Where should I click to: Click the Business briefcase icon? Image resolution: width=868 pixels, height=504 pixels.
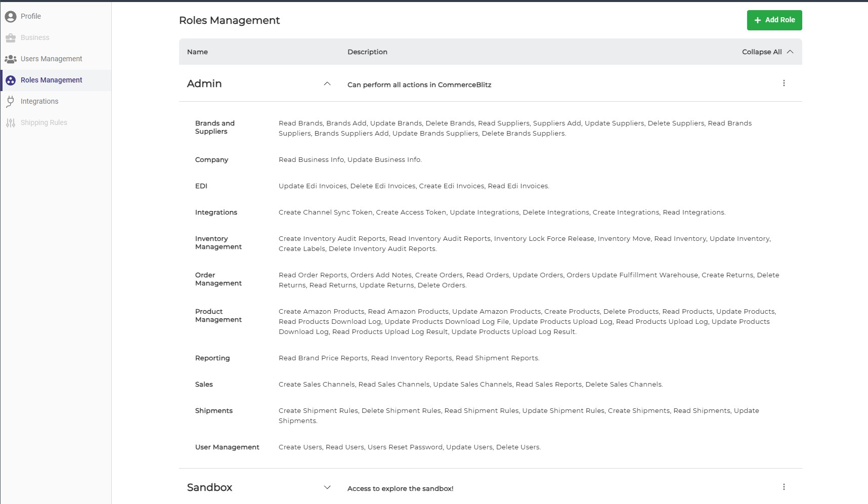11,38
